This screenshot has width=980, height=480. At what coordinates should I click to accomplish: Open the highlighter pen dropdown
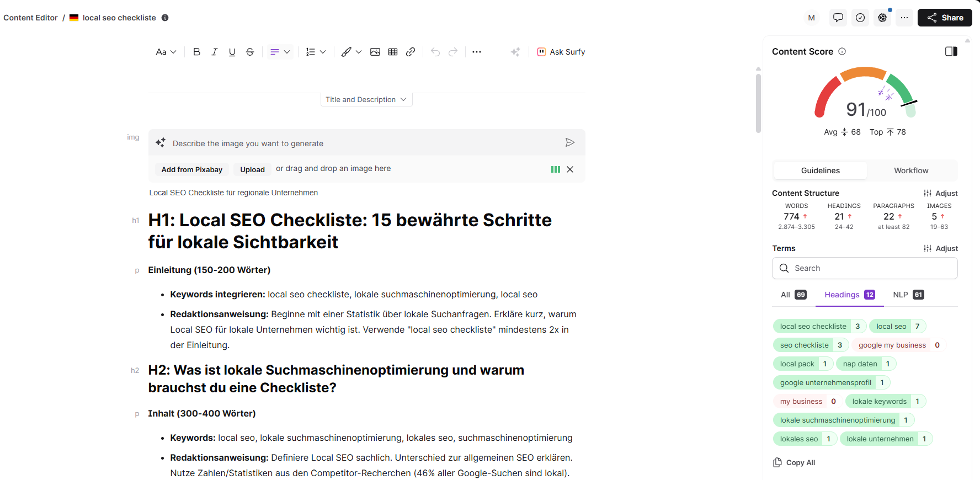click(x=351, y=52)
